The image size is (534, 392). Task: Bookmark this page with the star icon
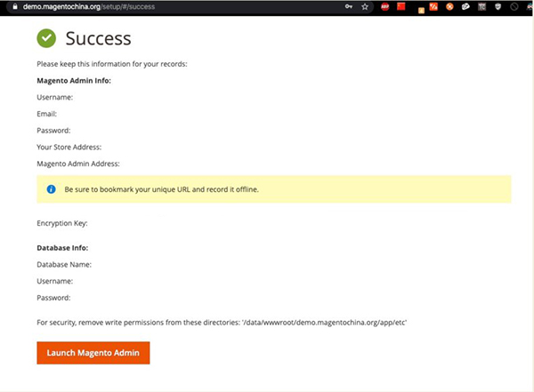[365, 7]
